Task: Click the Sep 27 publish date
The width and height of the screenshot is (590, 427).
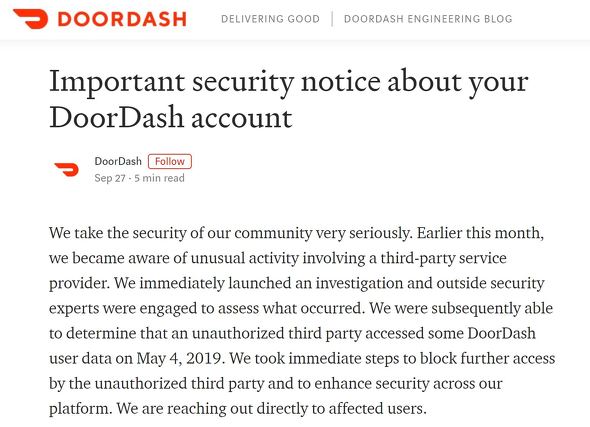Action: click(x=109, y=178)
